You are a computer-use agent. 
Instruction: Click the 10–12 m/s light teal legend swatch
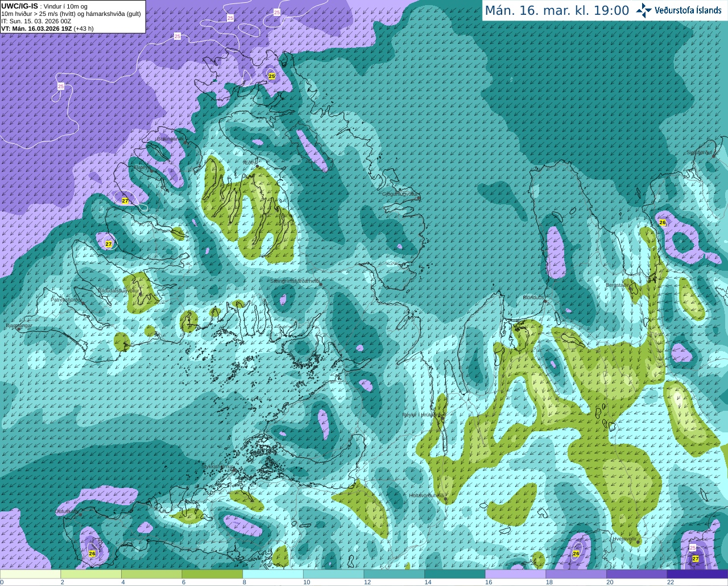(334, 574)
